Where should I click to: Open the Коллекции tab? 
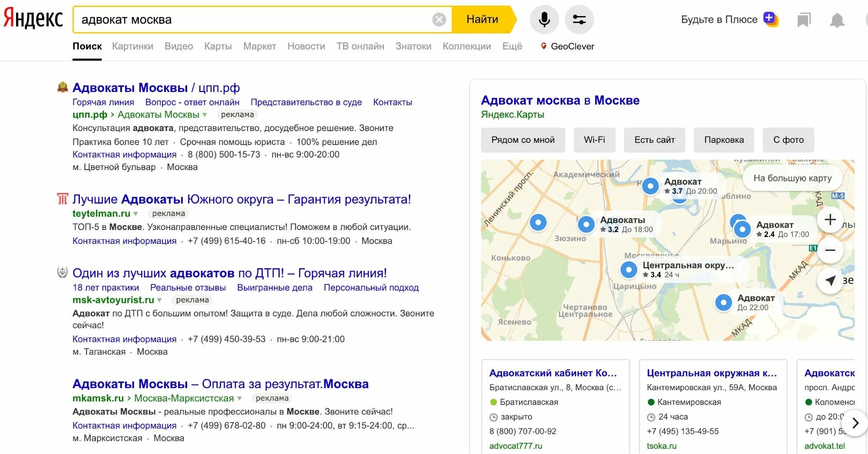467,46
